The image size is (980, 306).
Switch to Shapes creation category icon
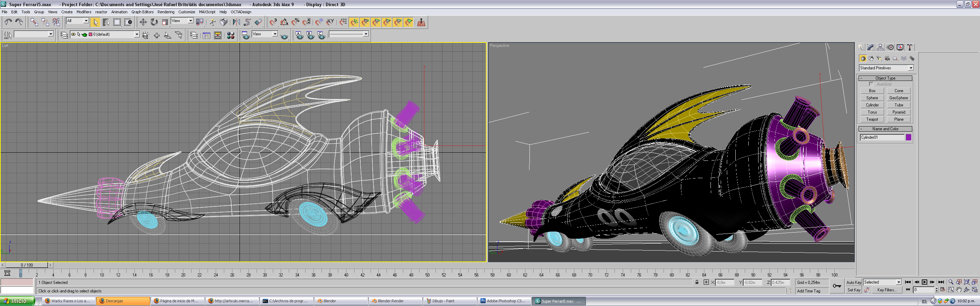click(871, 58)
